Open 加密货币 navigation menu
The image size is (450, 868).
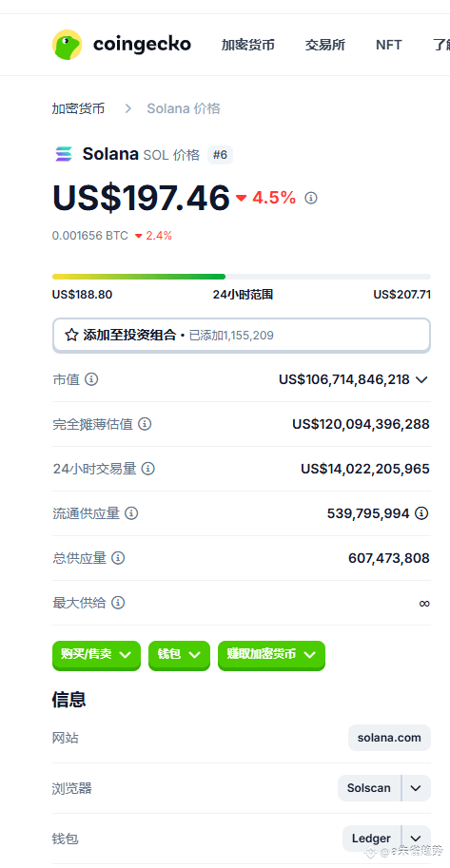click(x=247, y=45)
